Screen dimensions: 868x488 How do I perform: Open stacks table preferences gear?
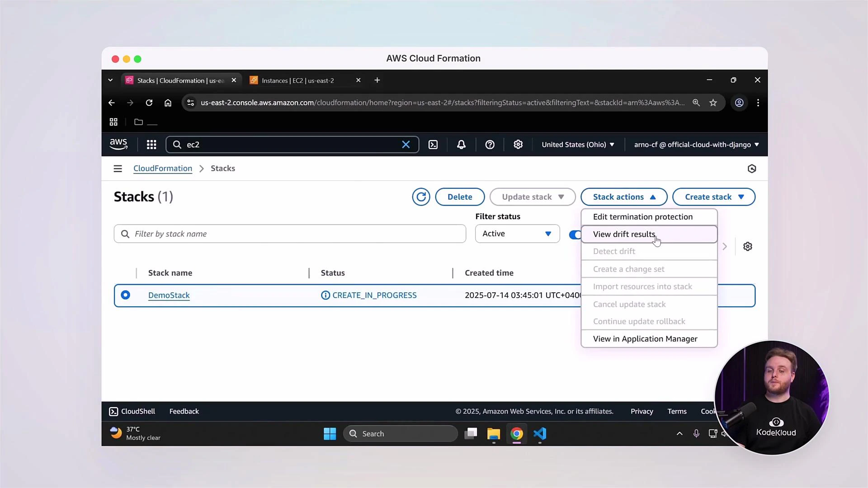748,246
